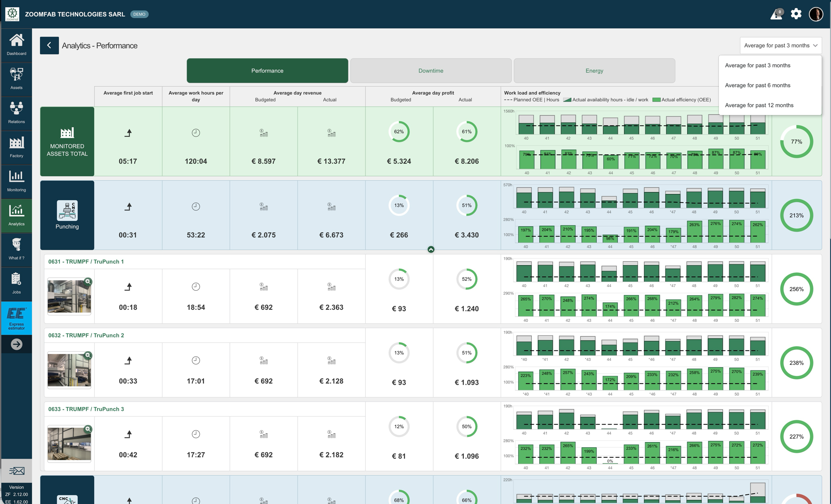Open the Factory sidebar icon

tap(16, 146)
